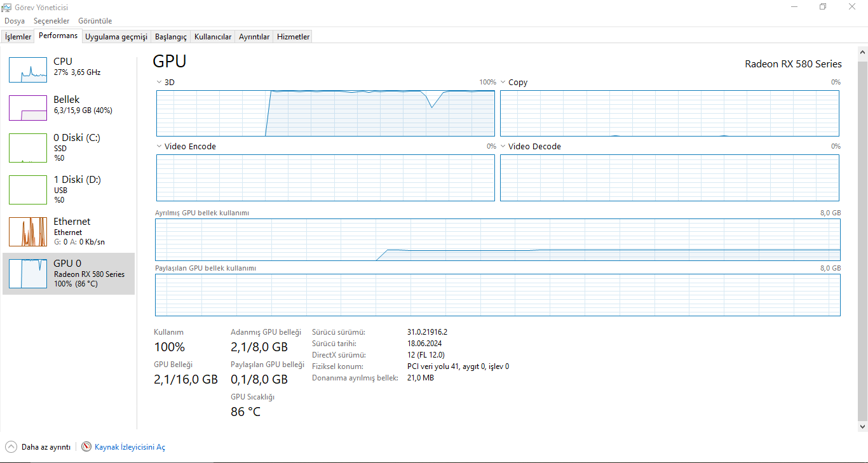868x463 pixels.
Task: Restore down the Task Manager window
Action: pos(823,6)
